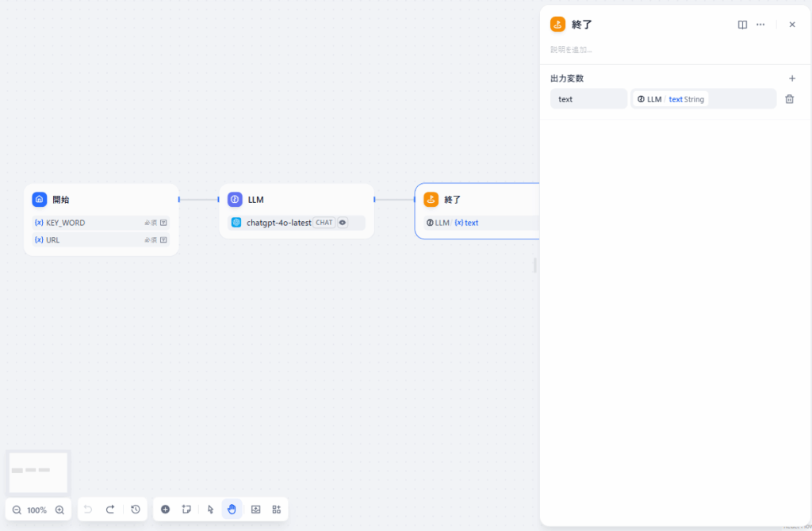Enable pointer selection mode cursor
812x531 pixels.
(209, 510)
